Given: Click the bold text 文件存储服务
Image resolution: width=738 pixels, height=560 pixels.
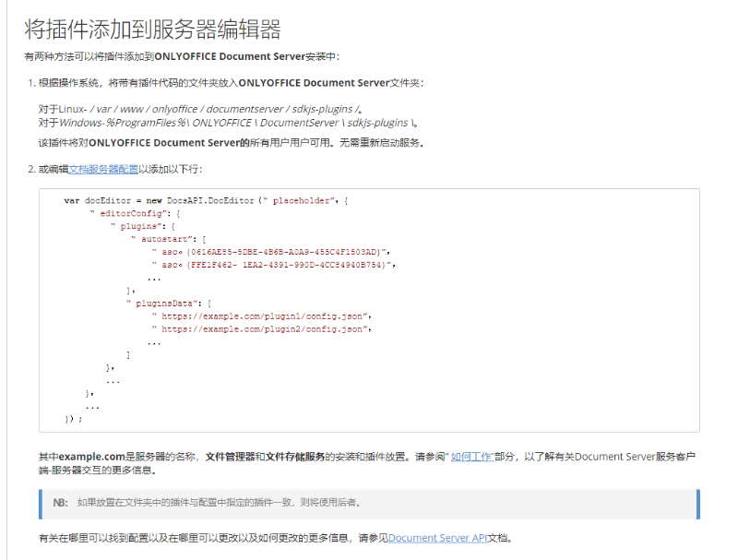Looking at the screenshot, I should (295, 457).
